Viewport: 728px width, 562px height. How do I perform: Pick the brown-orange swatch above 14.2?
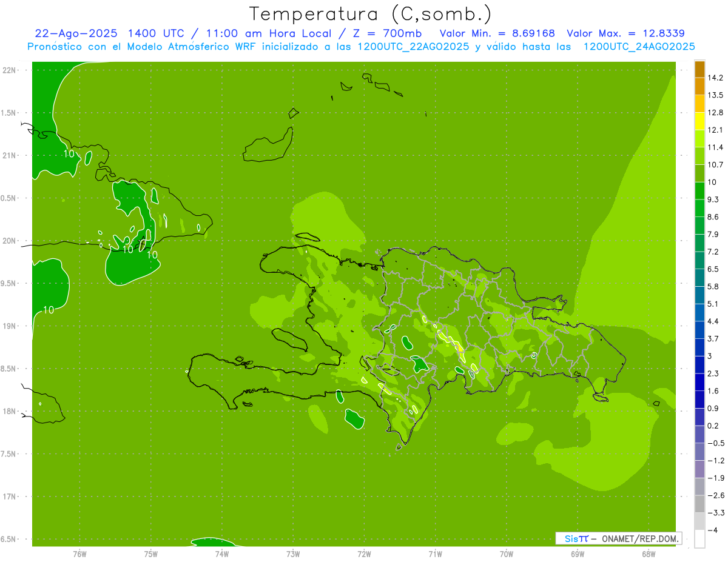coord(699,69)
